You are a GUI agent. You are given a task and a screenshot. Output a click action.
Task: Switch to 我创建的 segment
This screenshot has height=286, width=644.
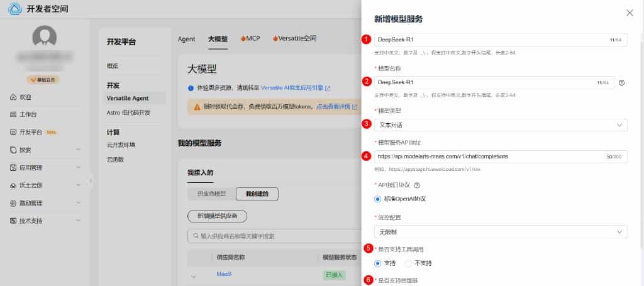coord(257,194)
